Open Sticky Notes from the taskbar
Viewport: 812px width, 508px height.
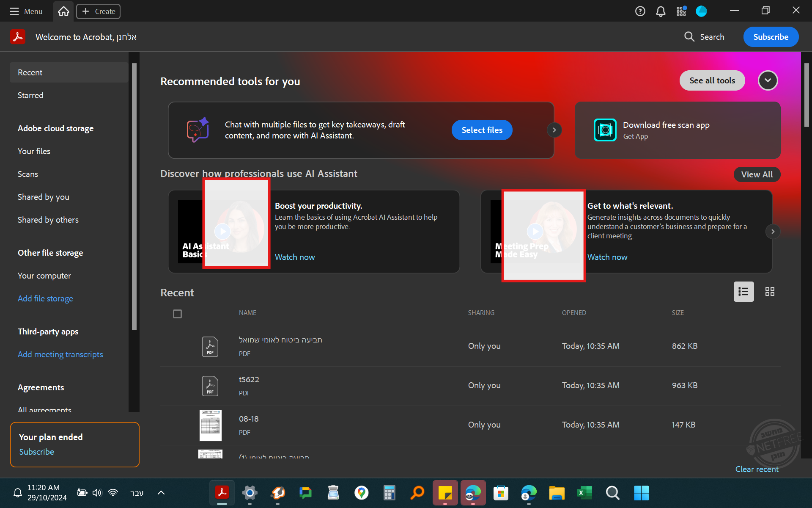[445, 493]
